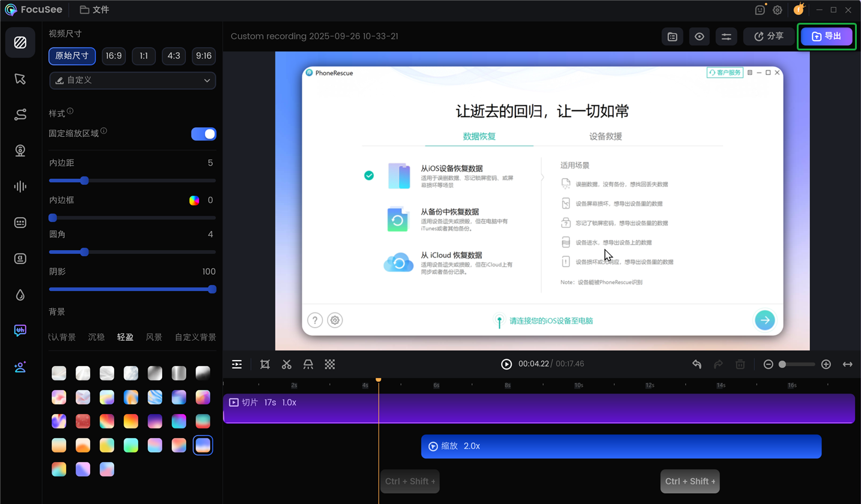Open the cursor settings sidebar tab

coord(20,79)
